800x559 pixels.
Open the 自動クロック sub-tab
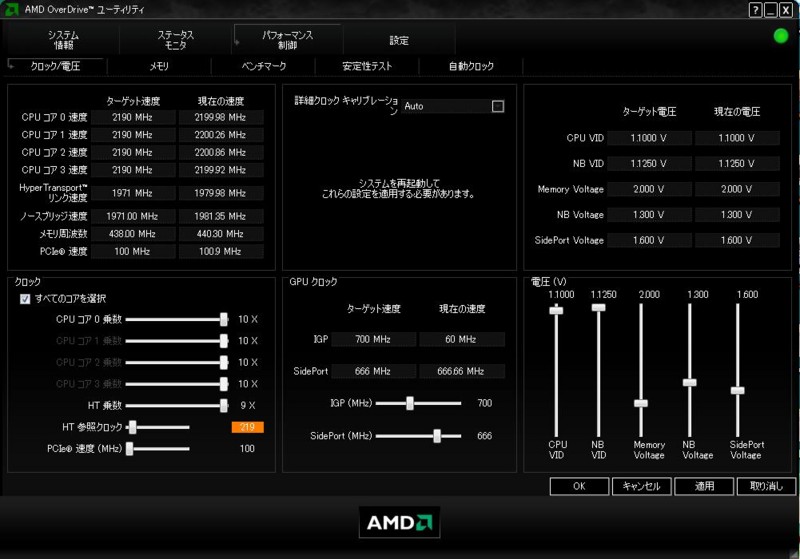471,66
